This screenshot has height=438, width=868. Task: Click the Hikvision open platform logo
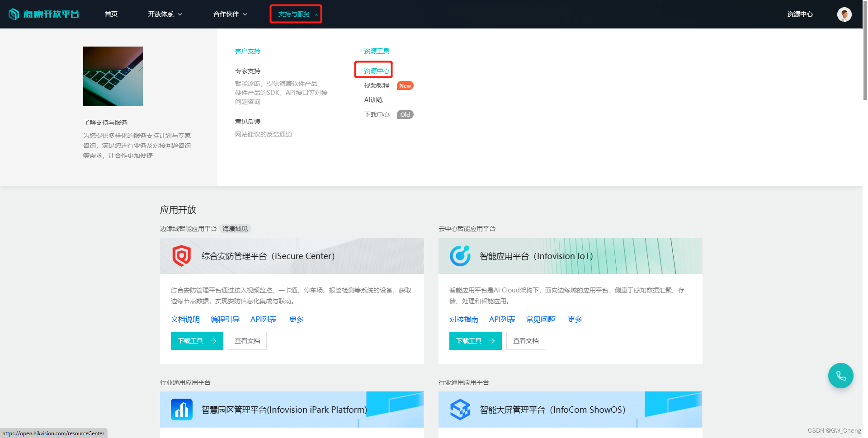[44, 14]
